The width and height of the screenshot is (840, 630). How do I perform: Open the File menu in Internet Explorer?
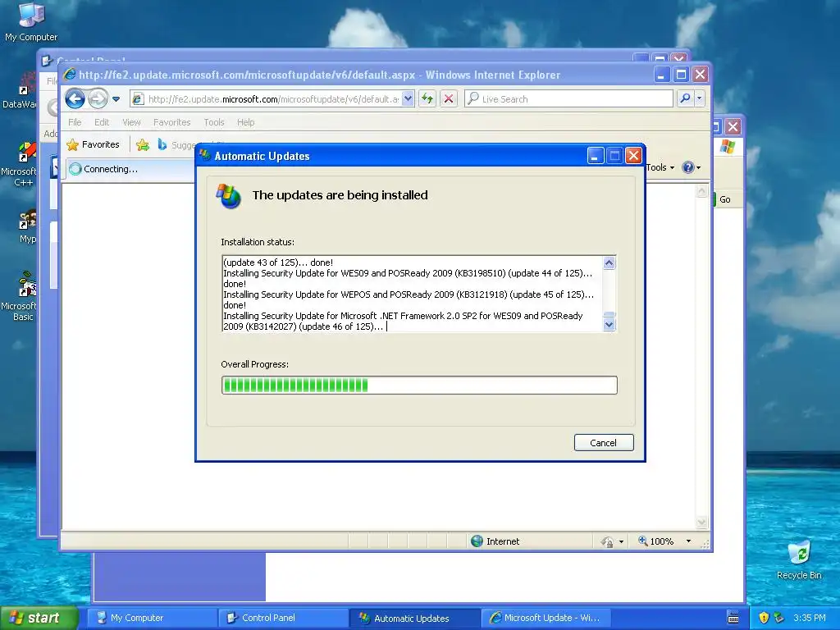(75, 122)
